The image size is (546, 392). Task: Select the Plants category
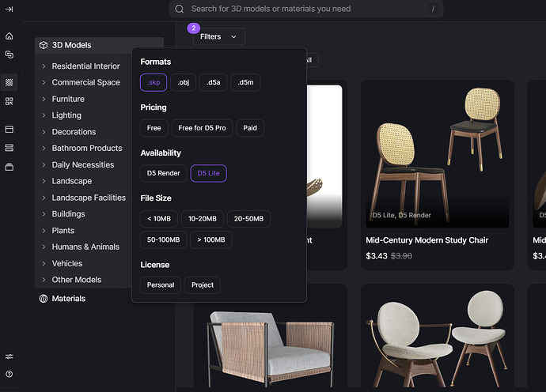[x=63, y=231]
